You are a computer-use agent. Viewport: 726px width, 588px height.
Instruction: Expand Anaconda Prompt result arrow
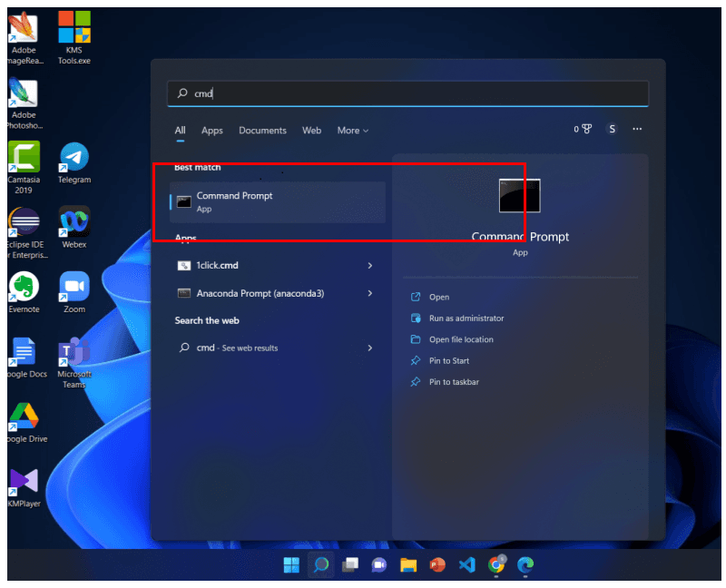369,293
